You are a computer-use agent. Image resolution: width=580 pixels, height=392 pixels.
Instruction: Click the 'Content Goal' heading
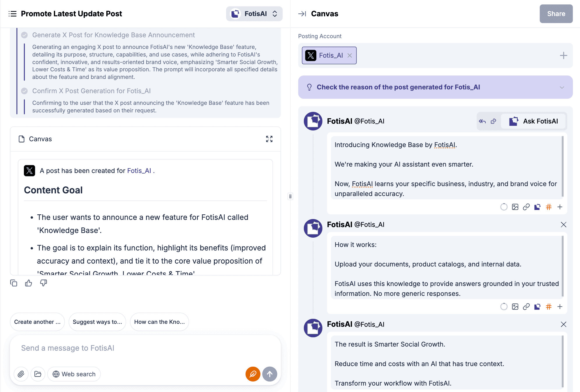point(53,190)
